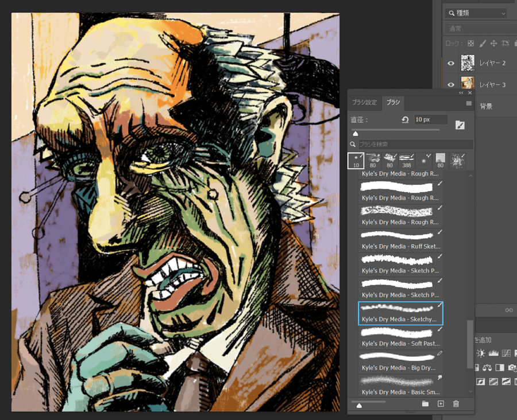The image size is (517, 420).
Task: Click the レイヤー 2 layer name
Action: click(492, 63)
